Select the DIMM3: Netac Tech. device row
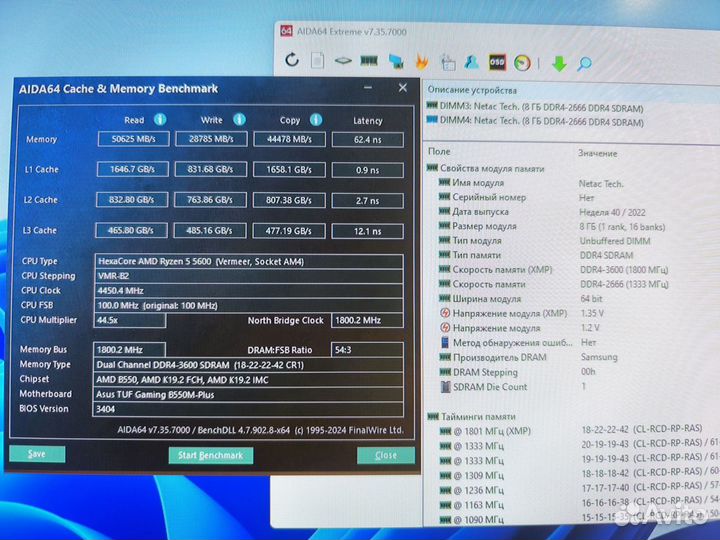Viewport: 720px width, 540px height. 535,107
